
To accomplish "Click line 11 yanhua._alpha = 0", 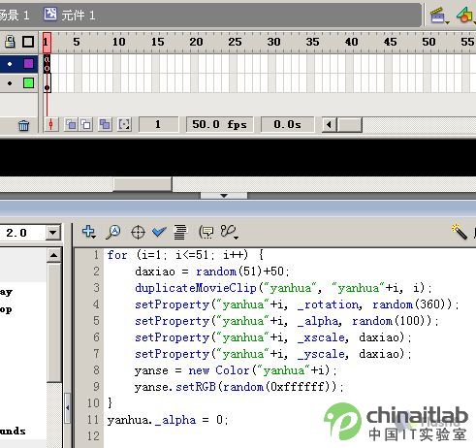I will pyautogui.click(x=168, y=420).
